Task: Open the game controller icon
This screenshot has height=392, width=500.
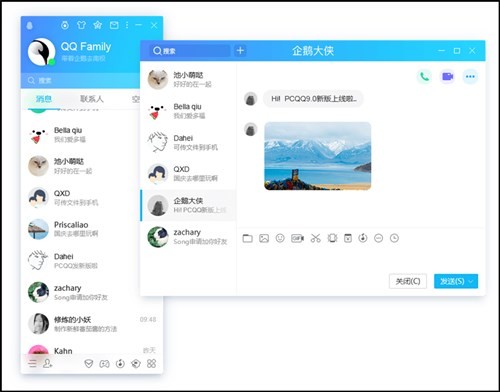Action: coord(104,364)
